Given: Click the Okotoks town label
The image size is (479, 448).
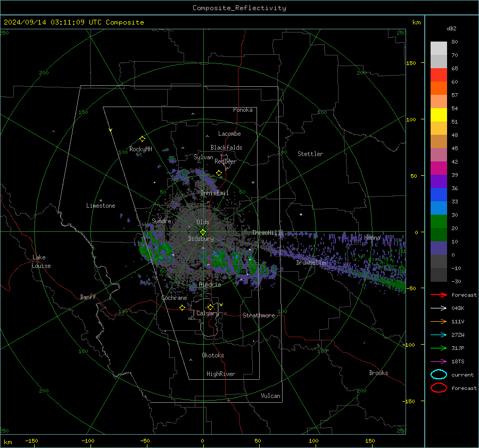Looking at the screenshot, I should tap(213, 355).
